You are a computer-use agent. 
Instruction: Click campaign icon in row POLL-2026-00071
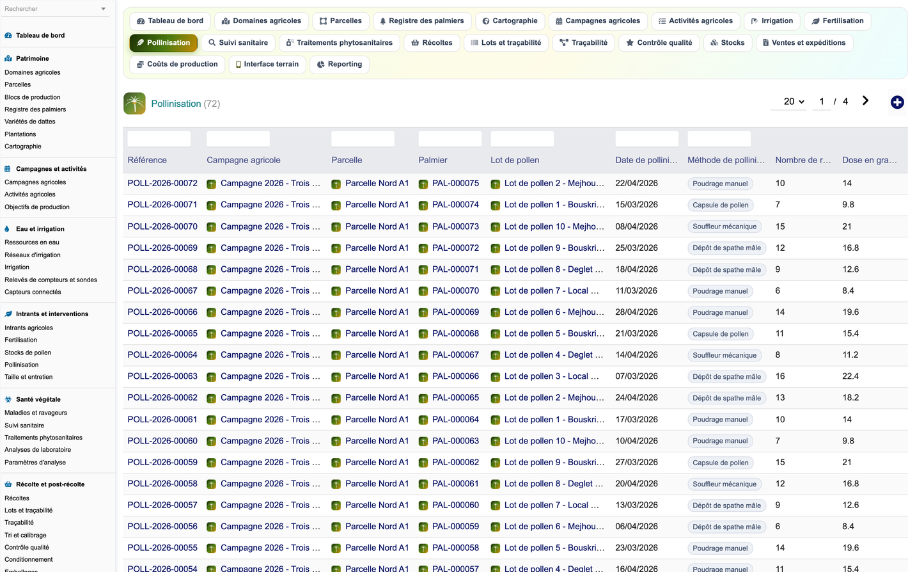[x=211, y=205]
